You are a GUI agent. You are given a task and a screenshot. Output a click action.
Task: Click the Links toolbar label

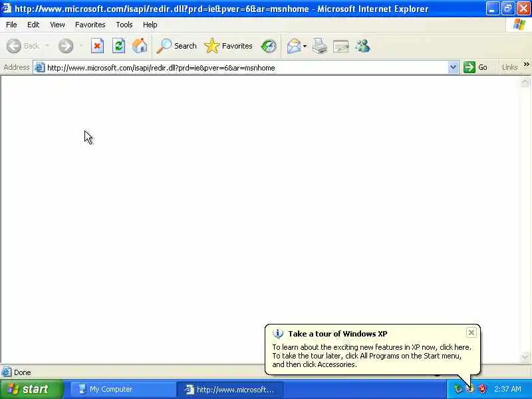tap(509, 67)
